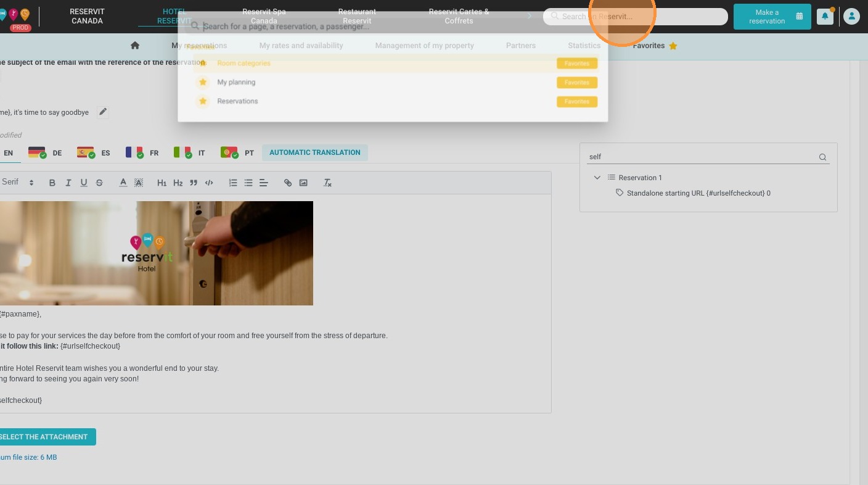The height and width of the screenshot is (485, 868).
Task: Click the Automatic Translation button
Action: click(x=315, y=152)
